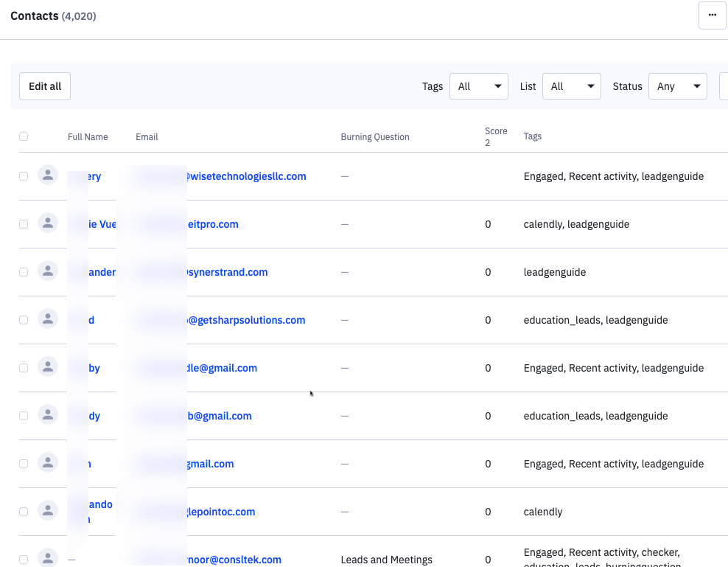Click tags cell of synerstrand.com row
This screenshot has width=728, height=567.
point(554,272)
